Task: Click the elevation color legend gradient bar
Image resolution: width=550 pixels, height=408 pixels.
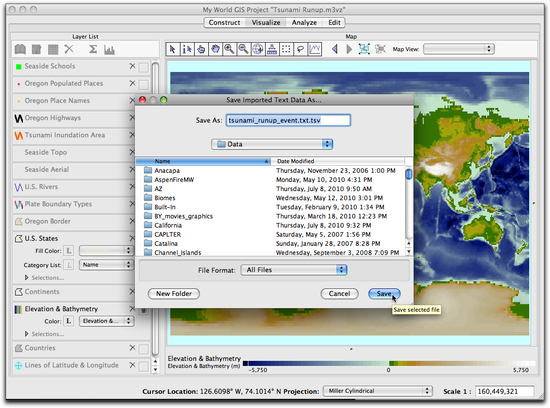Action: (x=389, y=363)
